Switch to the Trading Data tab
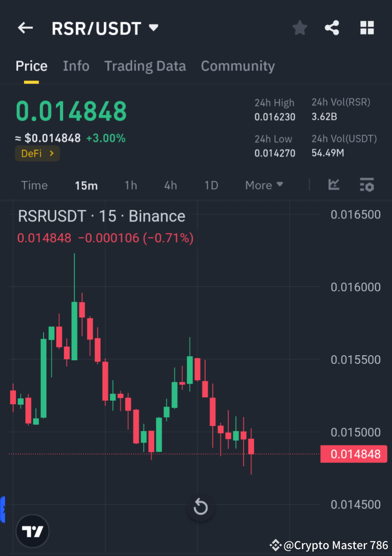Viewport: 392px width, 556px height. tap(145, 66)
